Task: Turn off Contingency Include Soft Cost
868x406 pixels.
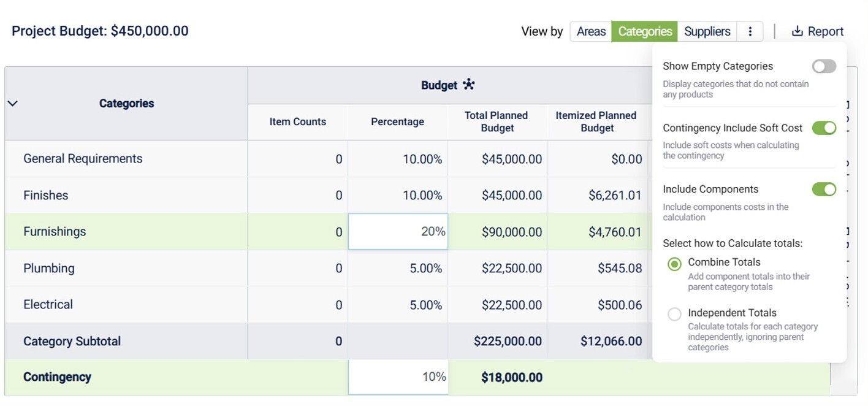Action: click(824, 128)
